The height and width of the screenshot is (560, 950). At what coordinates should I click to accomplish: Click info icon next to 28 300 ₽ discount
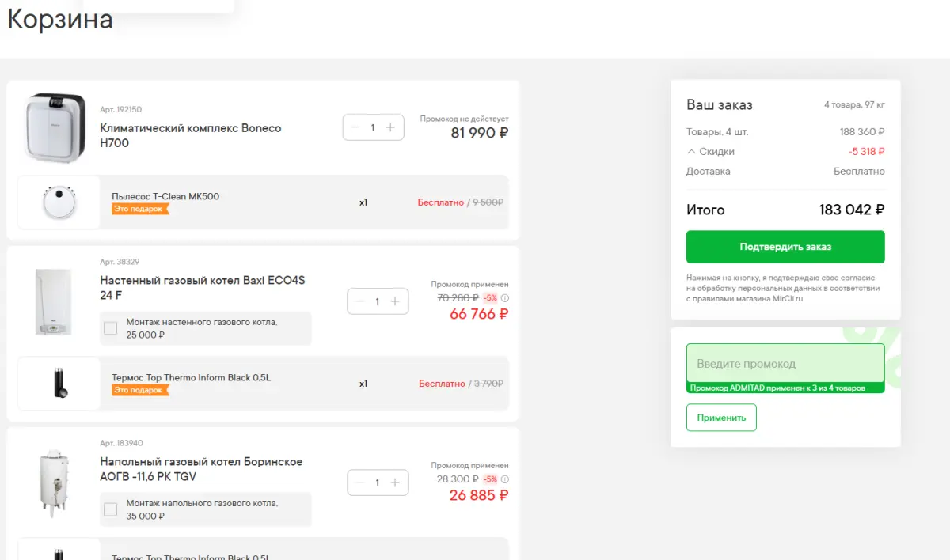coord(505,479)
